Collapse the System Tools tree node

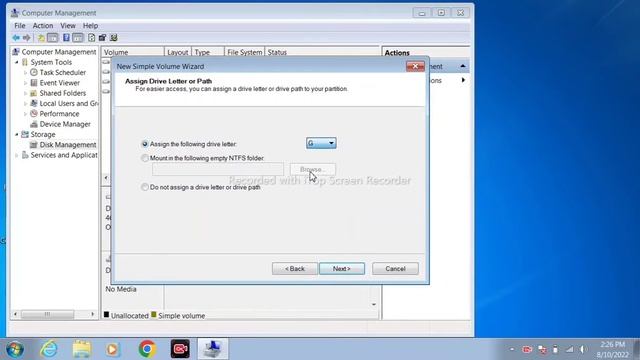pyautogui.click(x=17, y=62)
